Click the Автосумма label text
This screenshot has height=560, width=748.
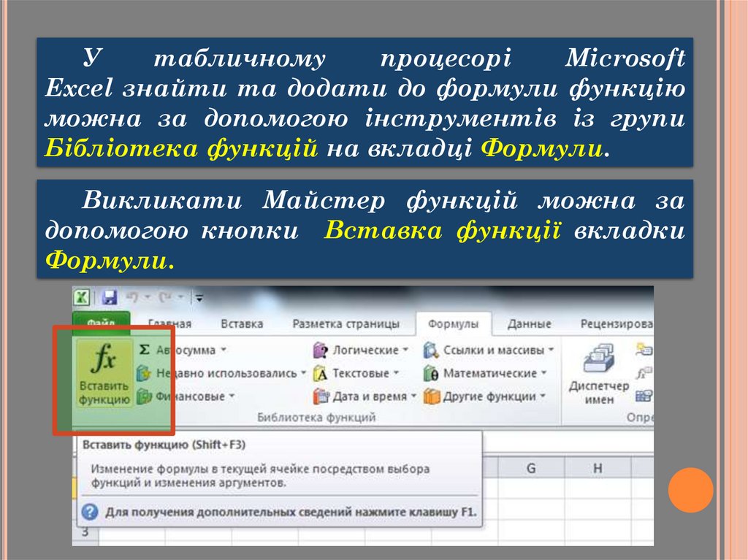pyautogui.click(x=186, y=350)
